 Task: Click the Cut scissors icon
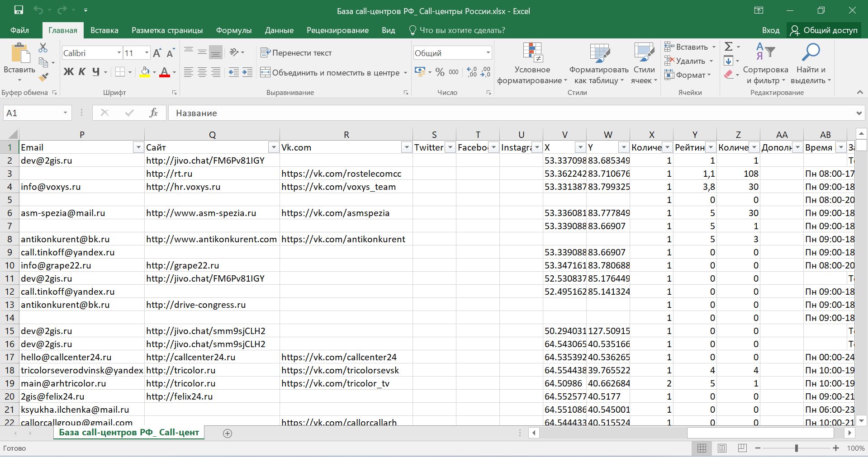[x=43, y=47]
